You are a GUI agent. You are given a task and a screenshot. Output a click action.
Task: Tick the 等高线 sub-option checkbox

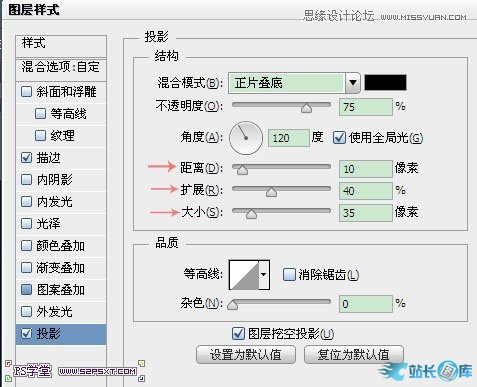40,114
